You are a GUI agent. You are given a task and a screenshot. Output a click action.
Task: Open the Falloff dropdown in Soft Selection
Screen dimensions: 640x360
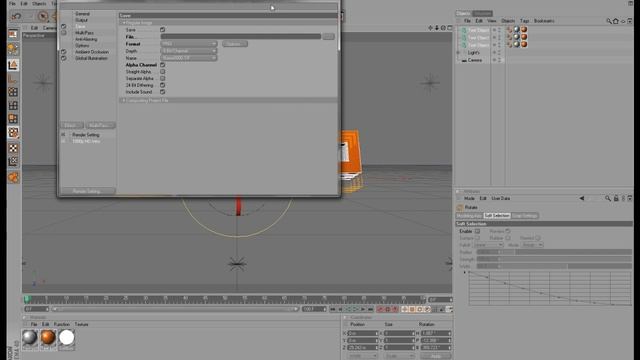click(x=489, y=245)
